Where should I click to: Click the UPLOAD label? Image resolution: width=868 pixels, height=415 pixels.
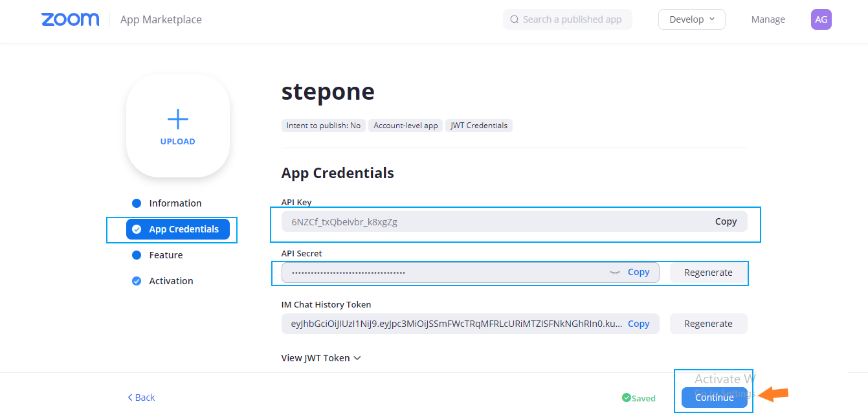(x=178, y=141)
